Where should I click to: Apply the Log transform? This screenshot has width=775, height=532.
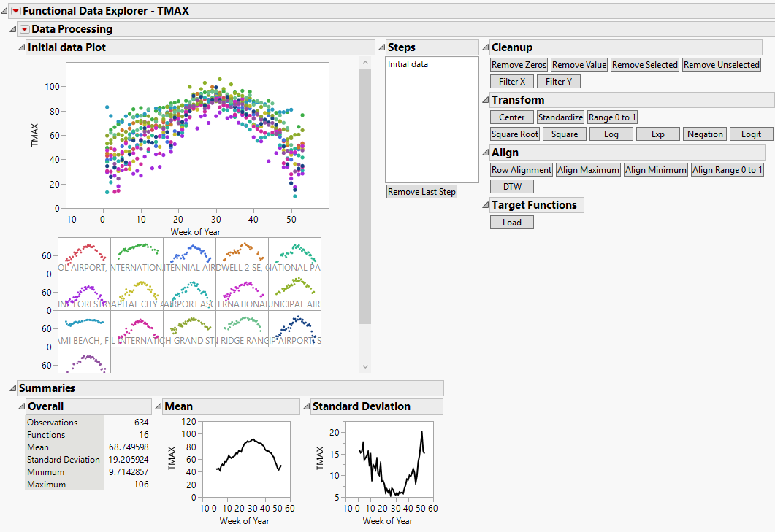(611, 134)
